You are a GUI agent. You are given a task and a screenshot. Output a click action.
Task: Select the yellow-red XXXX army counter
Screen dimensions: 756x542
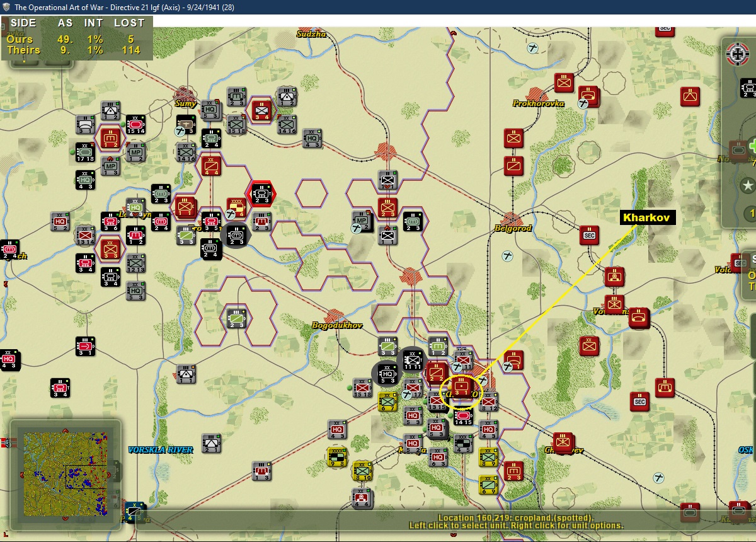236,207
